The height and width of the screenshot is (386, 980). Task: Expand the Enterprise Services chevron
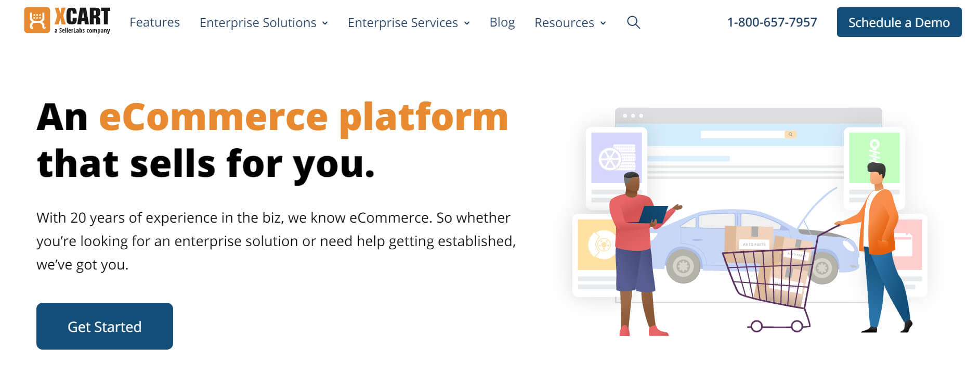tap(467, 23)
